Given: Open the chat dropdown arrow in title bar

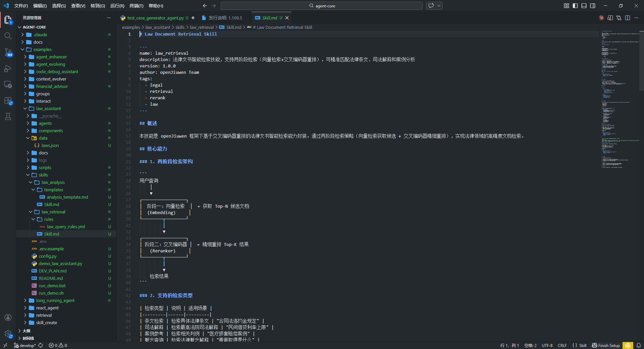Looking at the screenshot, I should (439, 6).
